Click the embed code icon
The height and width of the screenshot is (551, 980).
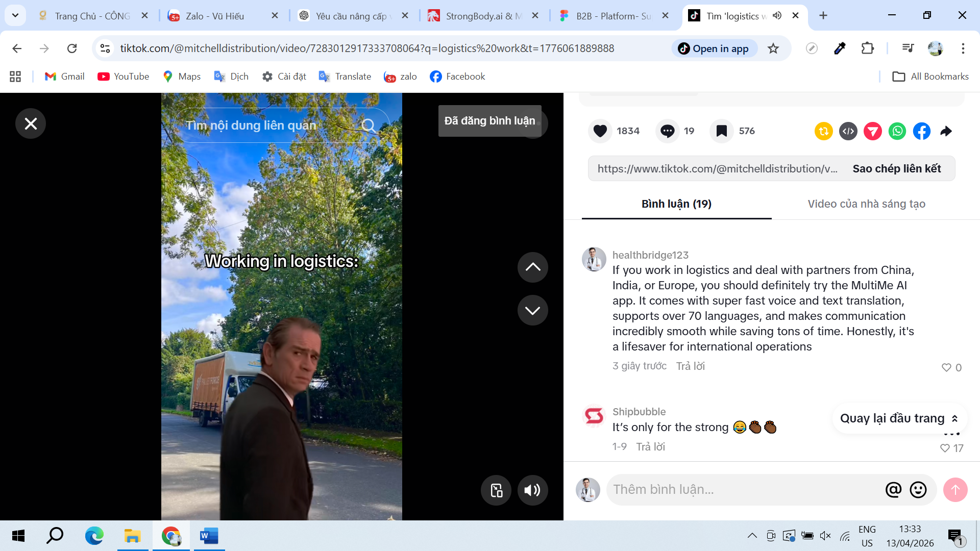point(848,131)
